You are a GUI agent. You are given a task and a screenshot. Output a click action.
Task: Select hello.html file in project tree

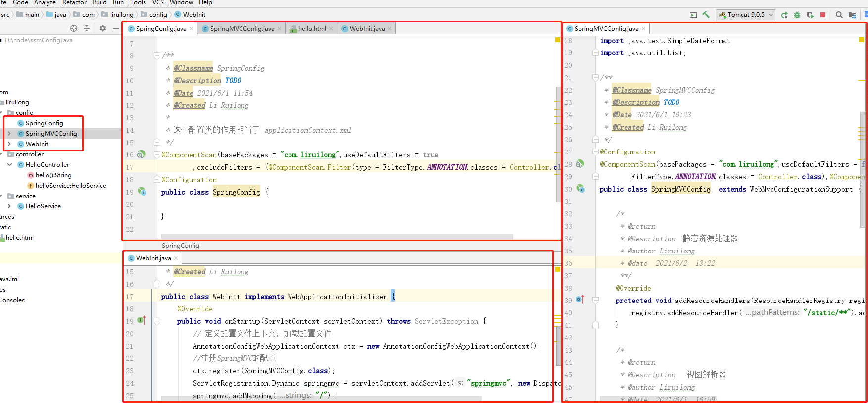[19, 238]
